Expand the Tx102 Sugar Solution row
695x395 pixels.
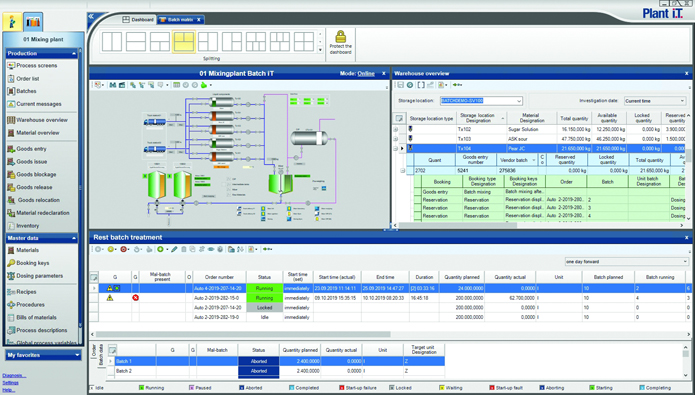coord(396,129)
